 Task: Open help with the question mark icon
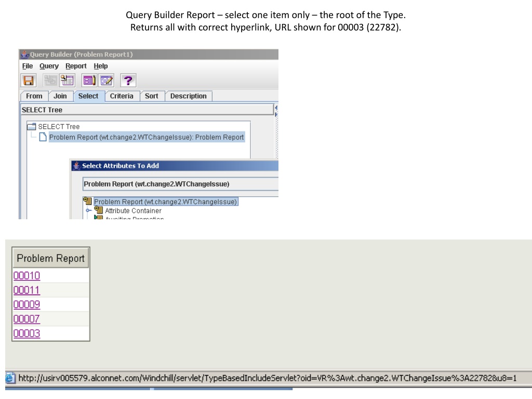[x=128, y=81]
